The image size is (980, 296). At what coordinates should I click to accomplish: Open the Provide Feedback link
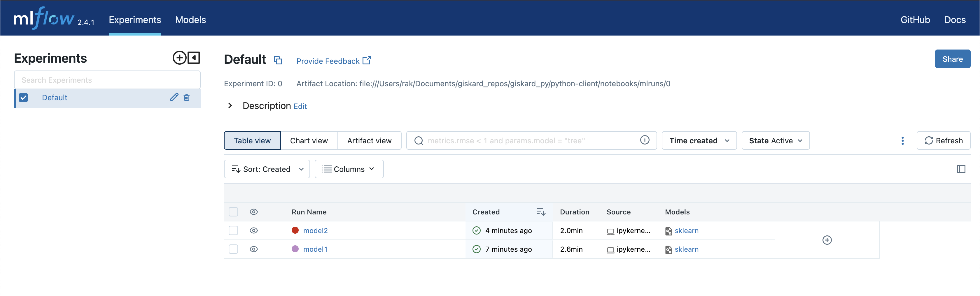point(333,61)
